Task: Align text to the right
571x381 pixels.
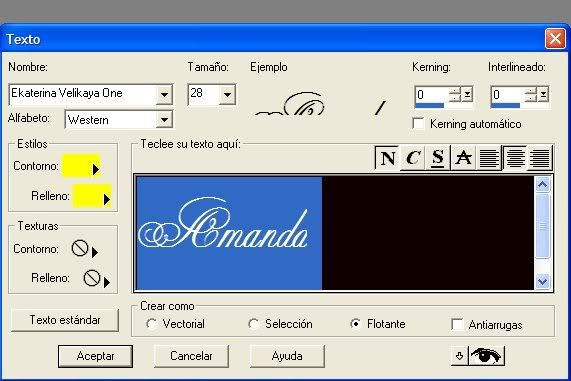Action: click(x=540, y=158)
